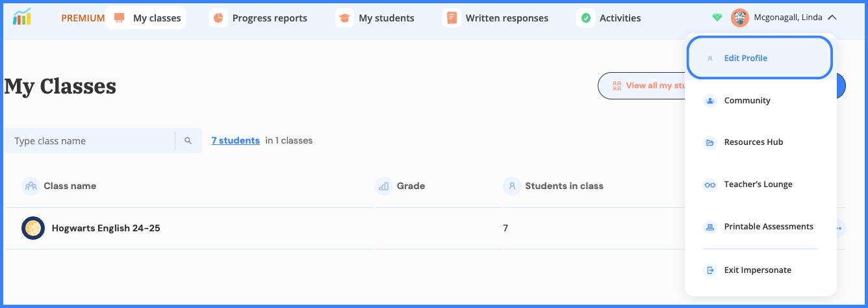868x308 pixels.
Task: Click the app logo in top-left corner
Action: [x=22, y=18]
